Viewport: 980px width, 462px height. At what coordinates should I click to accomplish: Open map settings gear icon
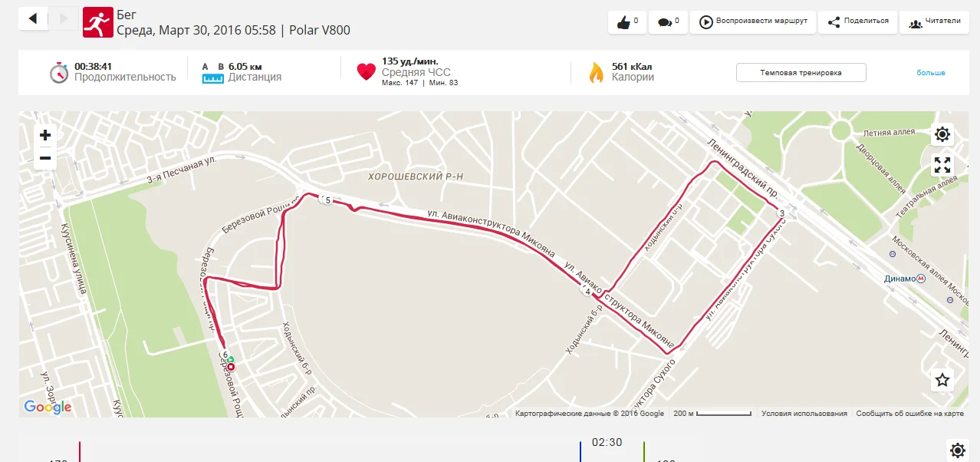pyautogui.click(x=942, y=135)
